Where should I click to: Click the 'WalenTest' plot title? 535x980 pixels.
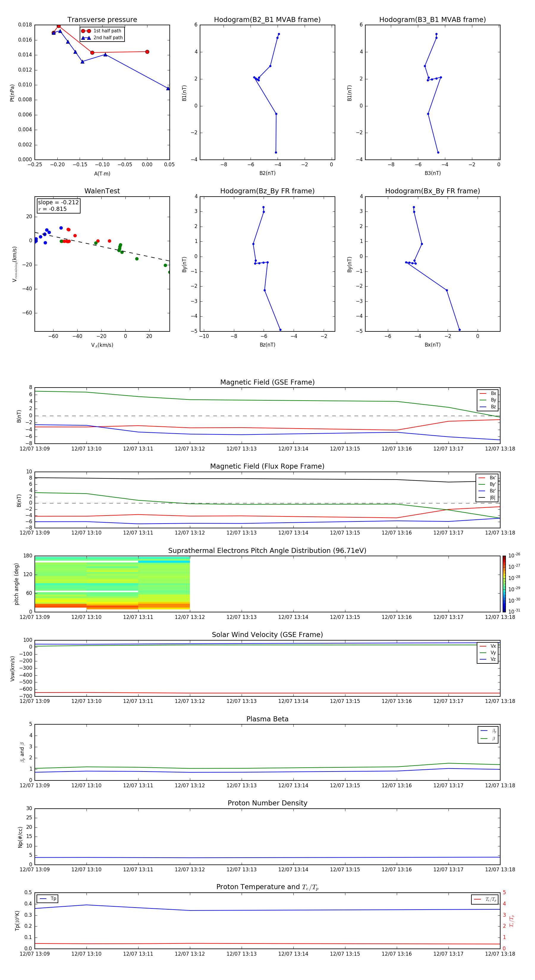pyautogui.click(x=102, y=191)
